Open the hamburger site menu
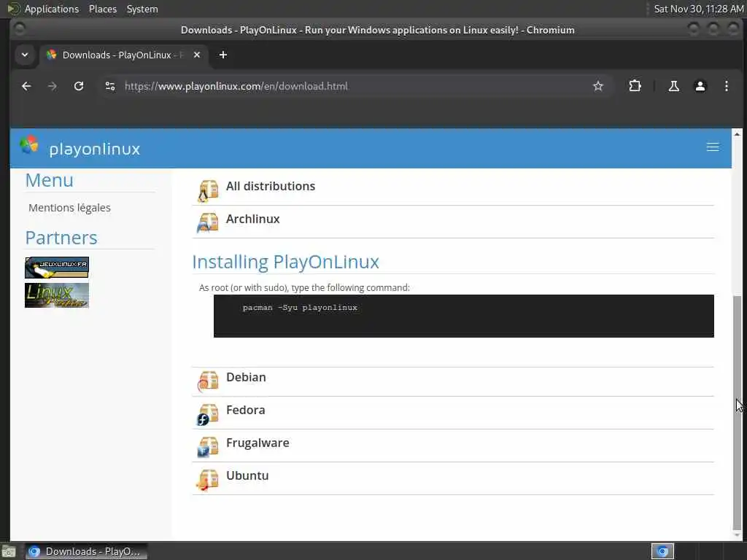 pyautogui.click(x=713, y=147)
